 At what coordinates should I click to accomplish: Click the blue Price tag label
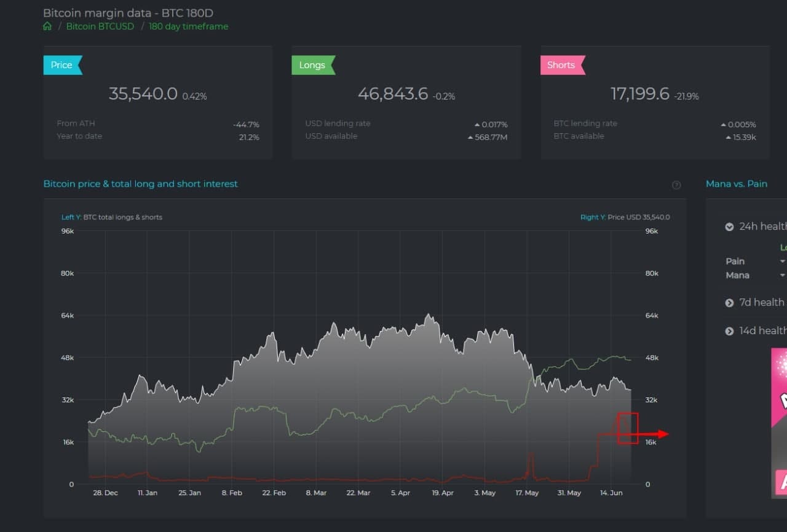tap(62, 65)
